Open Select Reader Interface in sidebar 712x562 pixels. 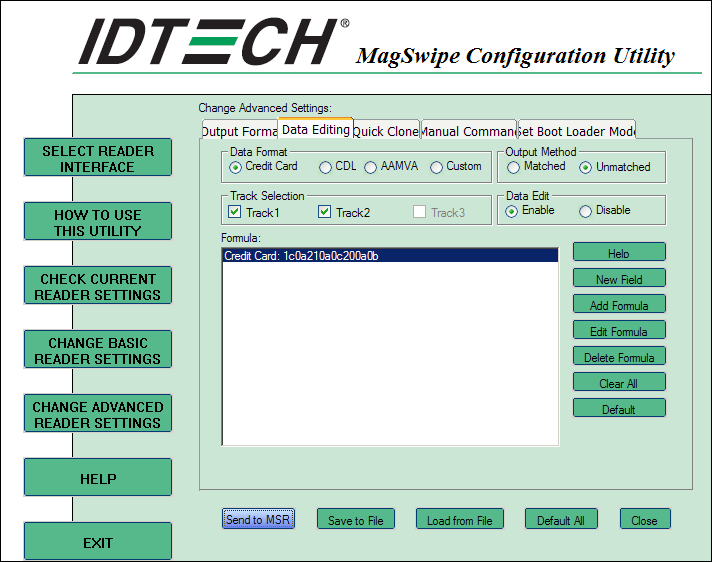(98, 158)
